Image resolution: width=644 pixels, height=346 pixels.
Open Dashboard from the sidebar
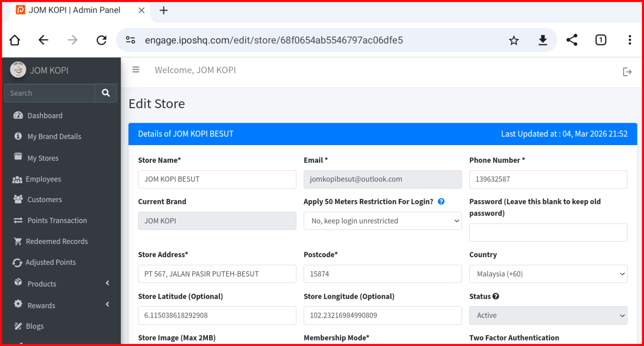(45, 116)
